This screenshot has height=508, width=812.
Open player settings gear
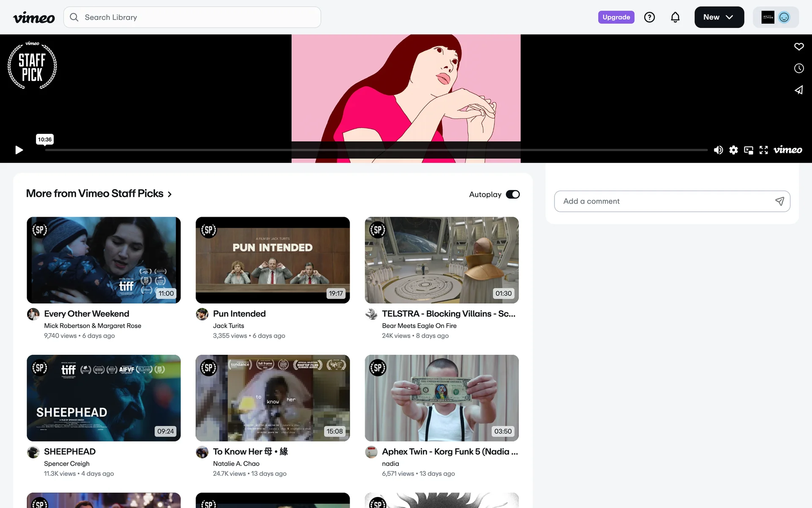pyautogui.click(x=733, y=150)
